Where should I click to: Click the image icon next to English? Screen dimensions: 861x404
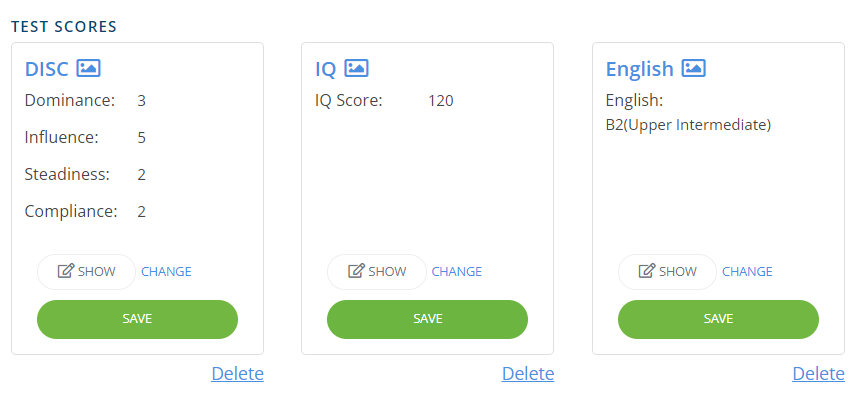click(x=694, y=68)
